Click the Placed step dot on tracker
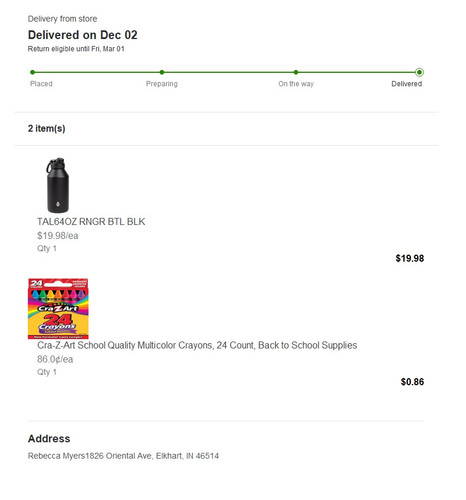Viewport: 466px width, 500px height. tap(32, 72)
